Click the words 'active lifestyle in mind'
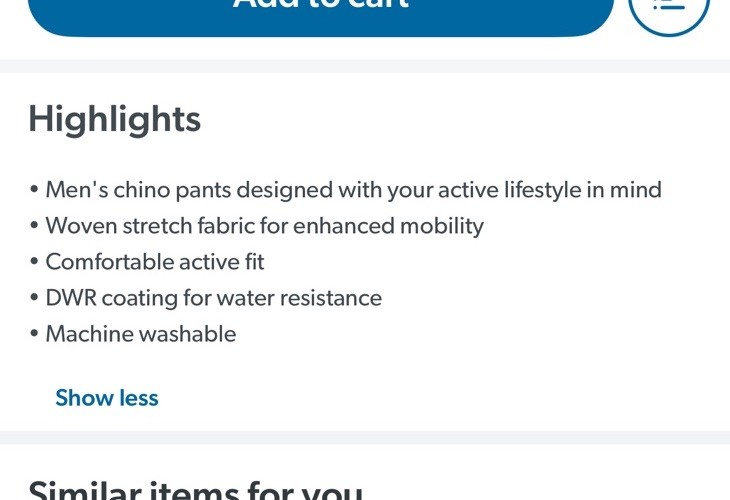The image size is (730, 500). [550, 190]
